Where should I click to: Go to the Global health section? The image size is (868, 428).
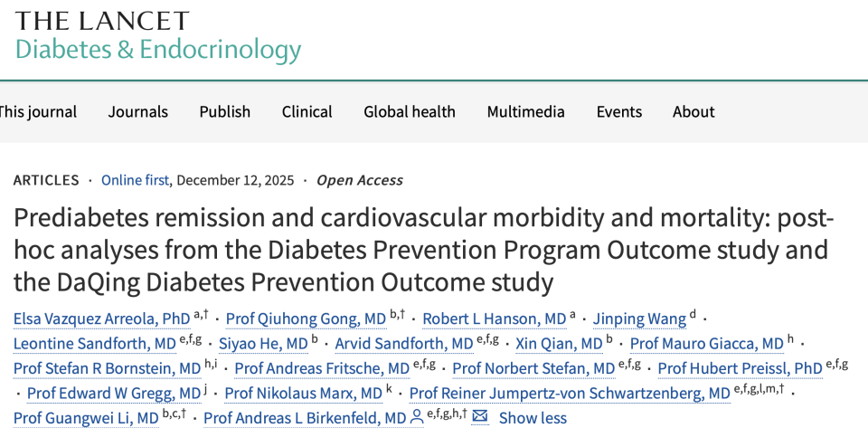(x=410, y=111)
